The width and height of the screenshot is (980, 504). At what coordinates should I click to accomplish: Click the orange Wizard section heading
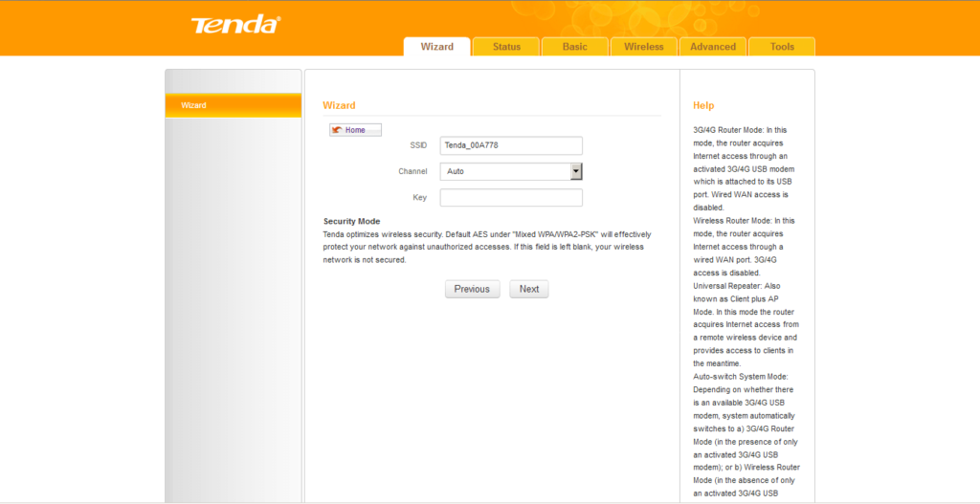[x=339, y=105]
